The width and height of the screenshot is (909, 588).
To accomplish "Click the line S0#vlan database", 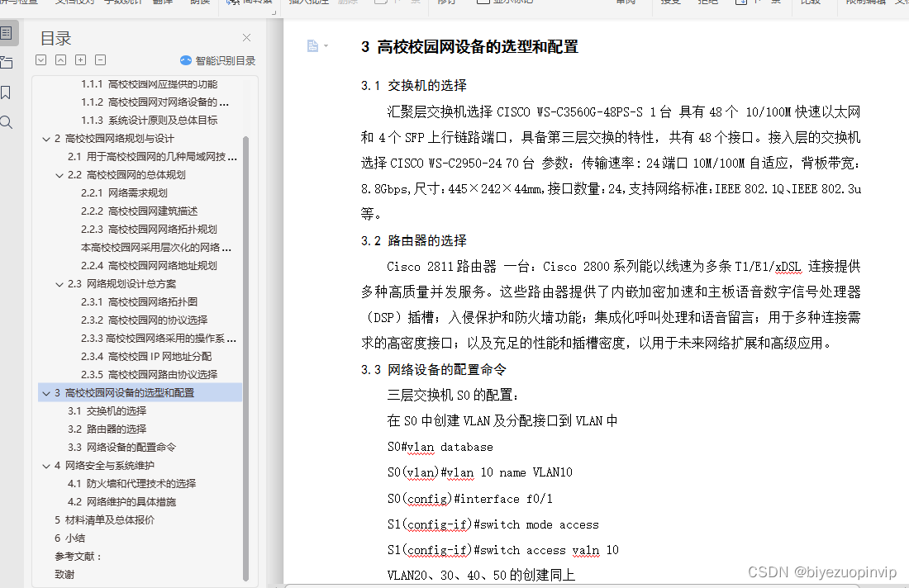I will tap(440, 447).
